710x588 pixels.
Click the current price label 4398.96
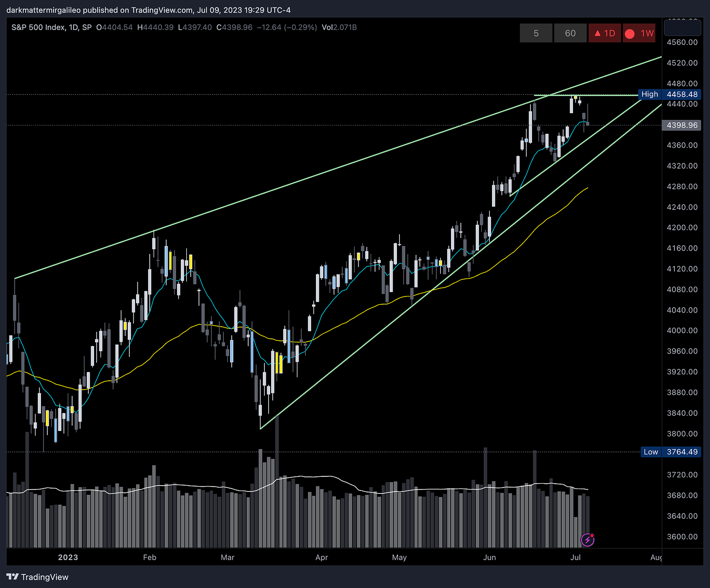click(682, 125)
